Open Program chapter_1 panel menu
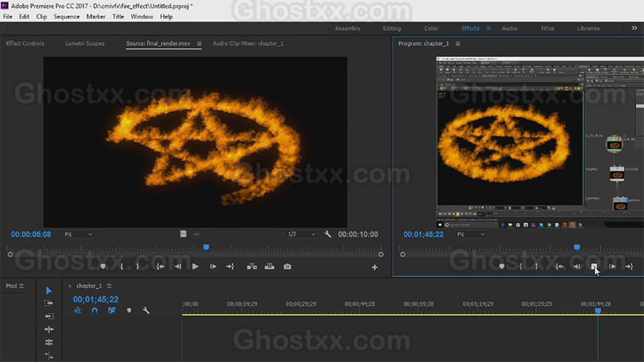 pyautogui.click(x=458, y=43)
